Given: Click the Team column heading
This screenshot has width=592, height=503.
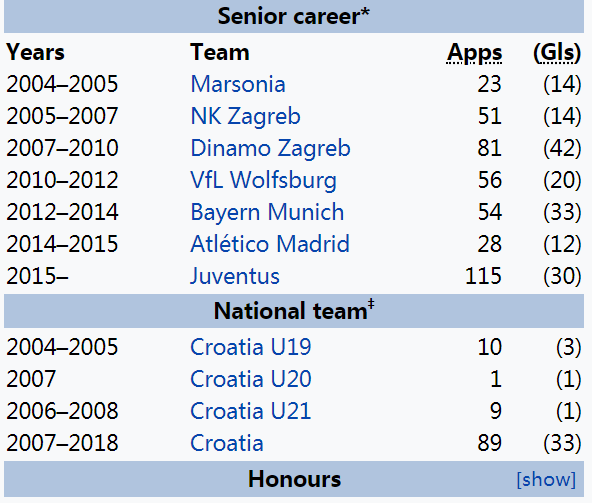Looking at the screenshot, I should [x=220, y=52].
